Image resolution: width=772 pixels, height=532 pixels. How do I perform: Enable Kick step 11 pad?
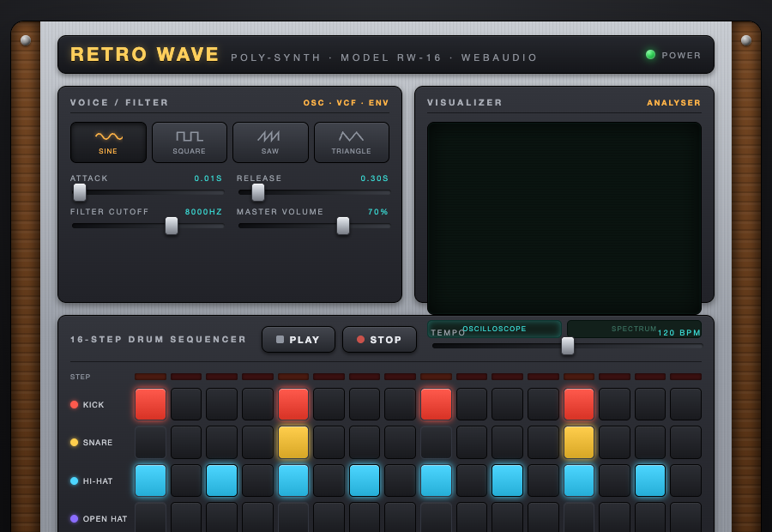tap(508, 404)
